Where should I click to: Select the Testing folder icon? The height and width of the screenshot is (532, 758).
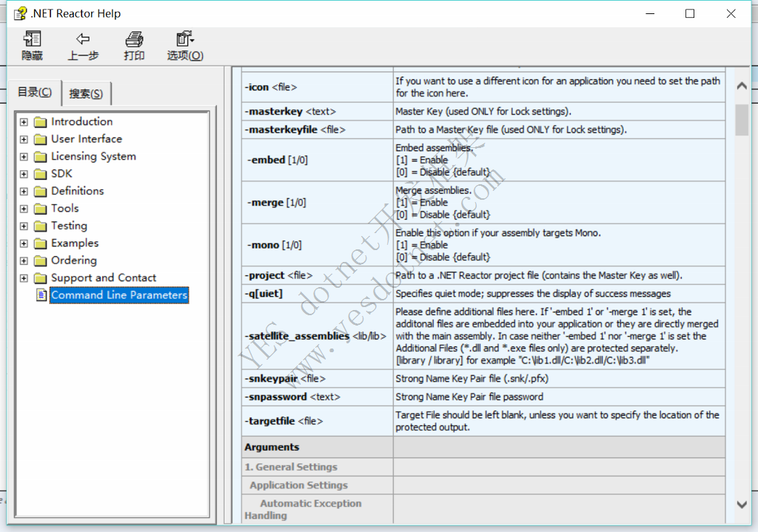[41, 226]
